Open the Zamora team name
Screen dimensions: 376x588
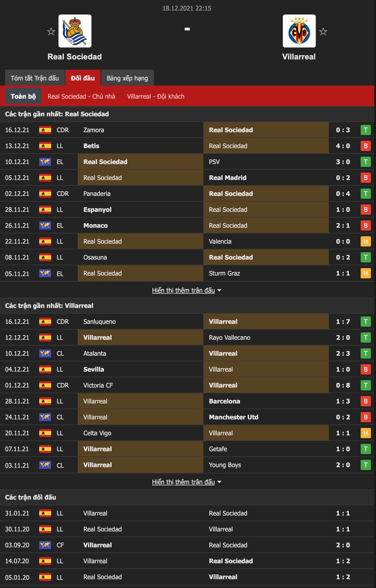pyautogui.click(x=94, y=130)
